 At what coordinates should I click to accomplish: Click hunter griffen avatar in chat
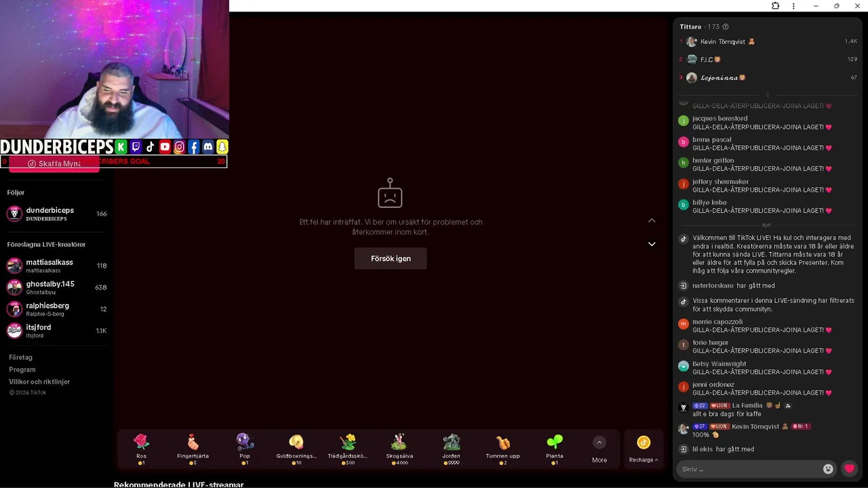684,163
